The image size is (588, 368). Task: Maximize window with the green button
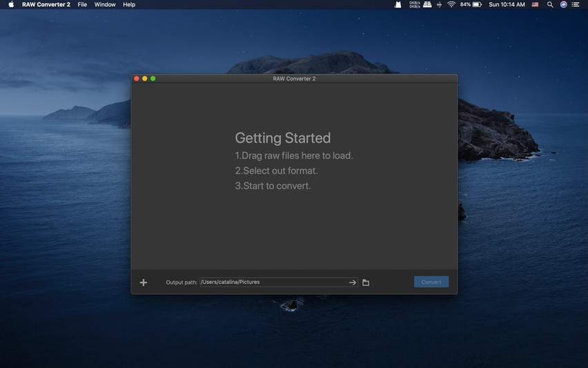click(x=153, y=79)
